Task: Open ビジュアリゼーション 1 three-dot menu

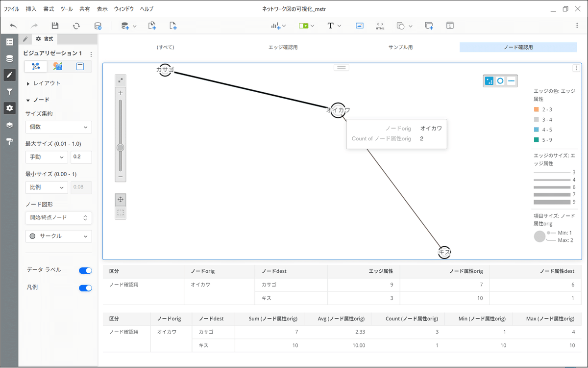Action: 91,54
